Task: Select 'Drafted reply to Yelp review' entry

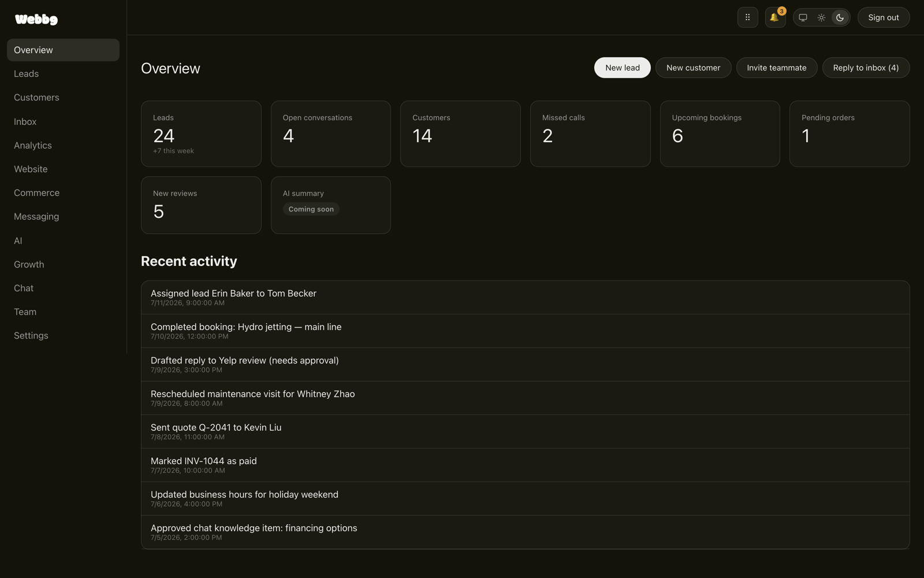Action: 525,365
